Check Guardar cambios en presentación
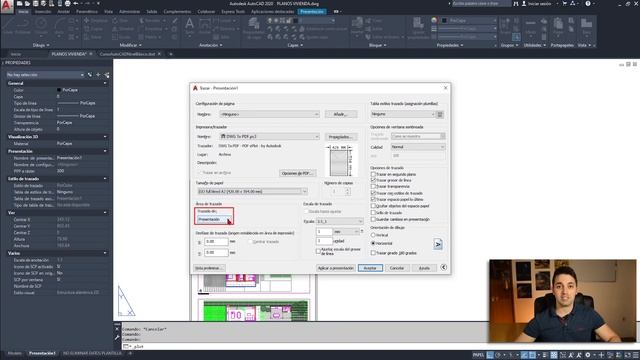This screenshot has height=360, width=640. point(373,219)
